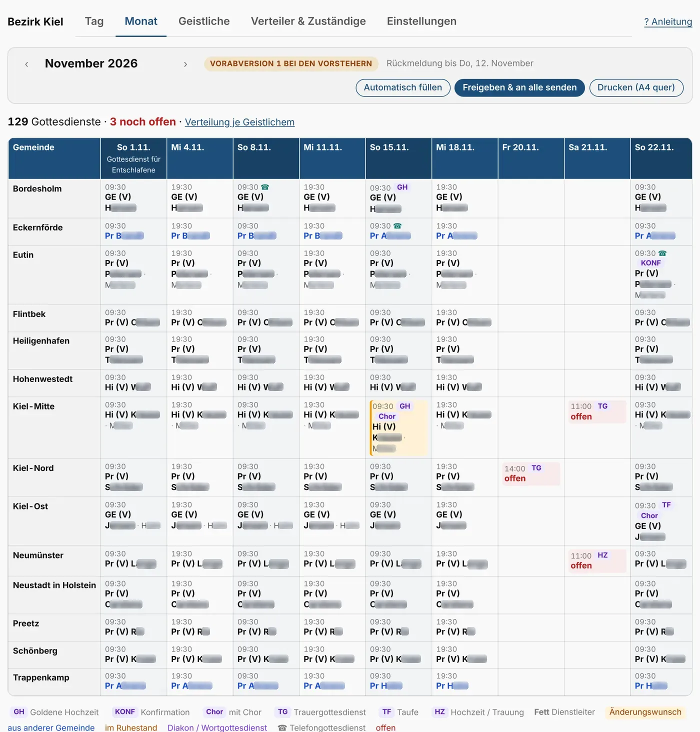This screenshot has width=700, height=732.
Task: Click Drucken (A4 quer) button
Action: click(x=636, y=87)
